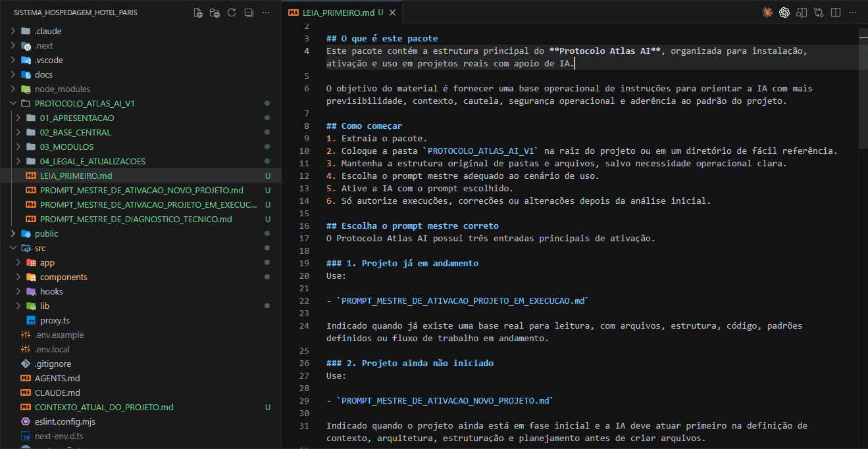
Task: Open CLAUDE.md file
Action: 140,392
